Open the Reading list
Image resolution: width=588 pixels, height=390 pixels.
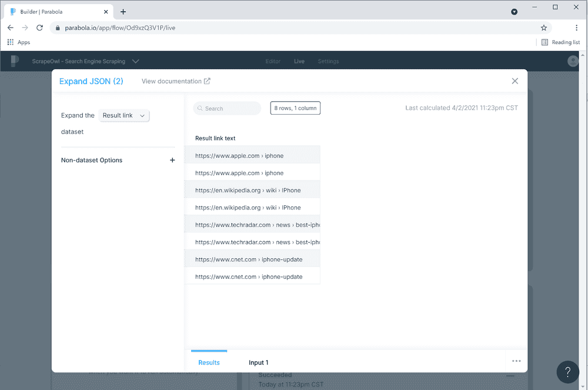pyautogui.click(x=560, y=42)
